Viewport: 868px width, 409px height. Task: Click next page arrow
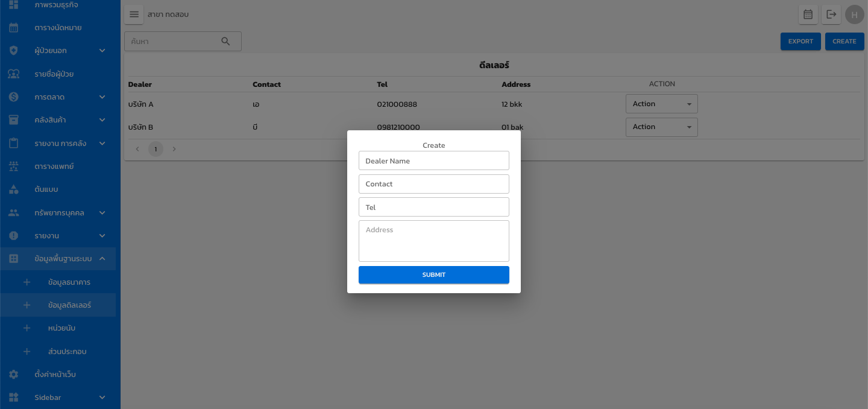click(x=174, y=149)
